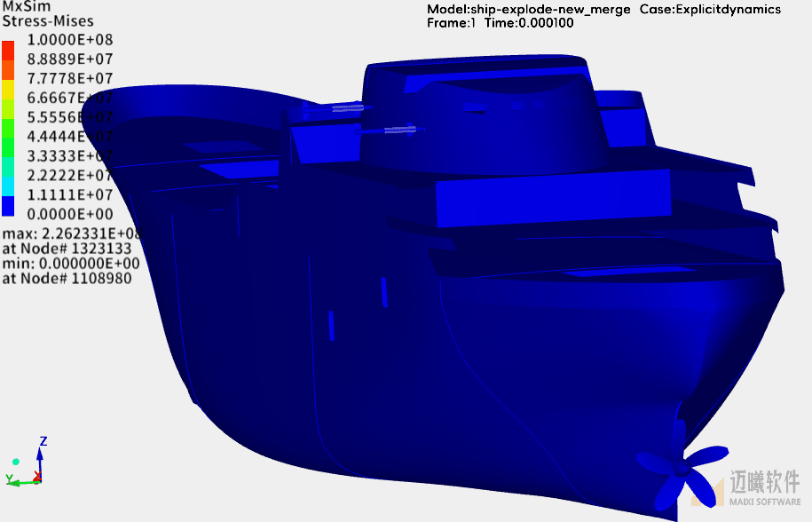The height and width of the screenshot is (522, 812).
Task: Click the Case:Explicitdynamics label
Action: (710, 9)
